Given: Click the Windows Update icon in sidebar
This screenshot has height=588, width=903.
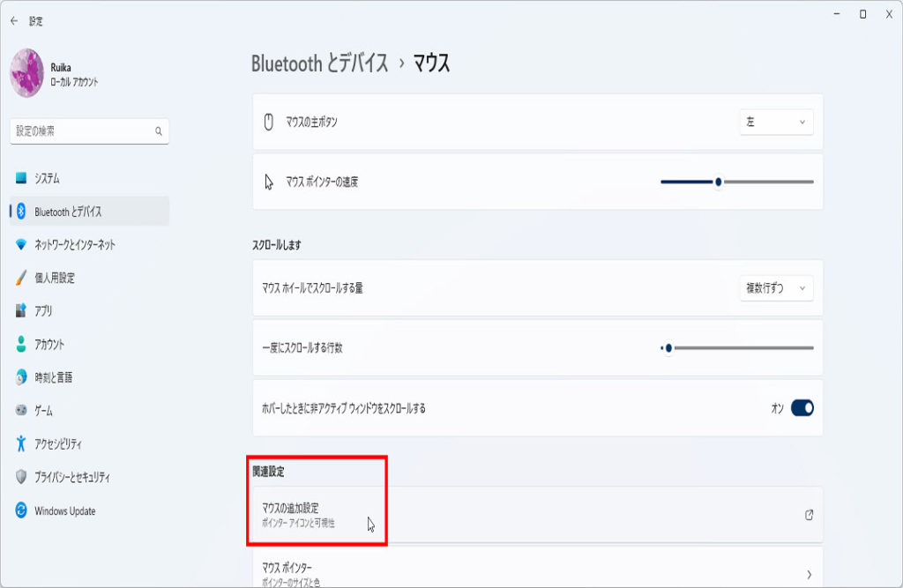Looking at the screenshot, I should [x=21, y=510].
